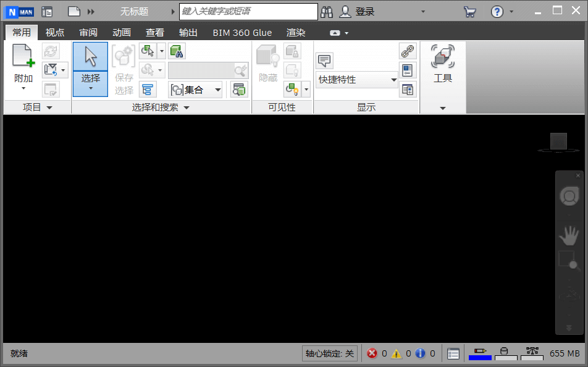The height and width of the screenshot is (367, 588).
Task: Open the 集合 (Sets) dropdown
Action: point(196,90)
